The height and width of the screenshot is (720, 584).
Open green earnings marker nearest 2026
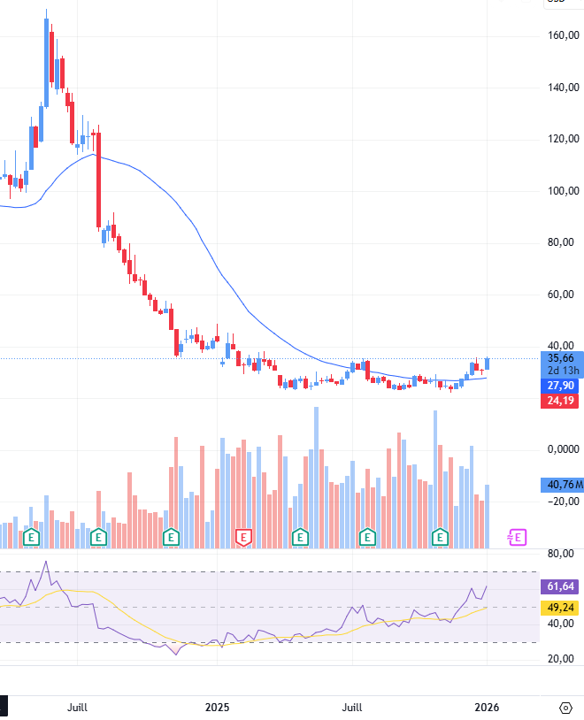coord(440,537)
